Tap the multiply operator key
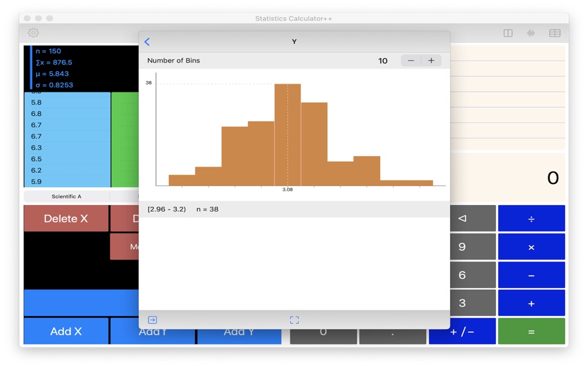This screenshot has height=368, width=588. point(532,247)
